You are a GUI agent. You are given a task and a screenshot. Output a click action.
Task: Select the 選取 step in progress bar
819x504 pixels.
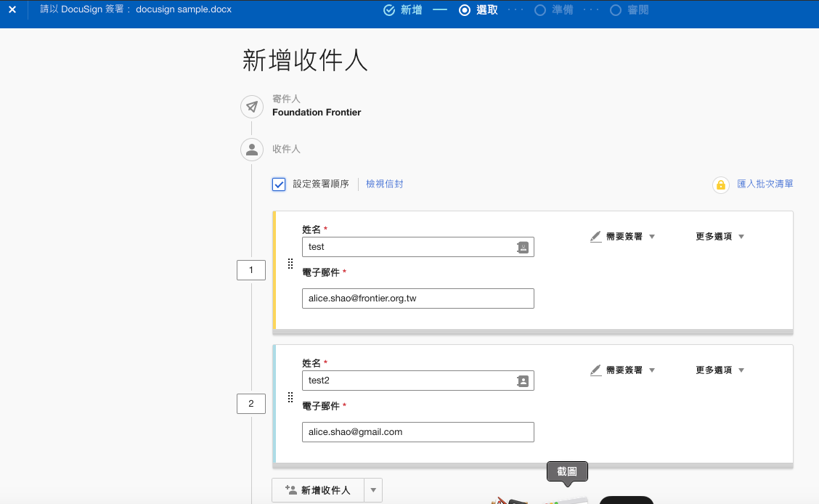point(479,10)
